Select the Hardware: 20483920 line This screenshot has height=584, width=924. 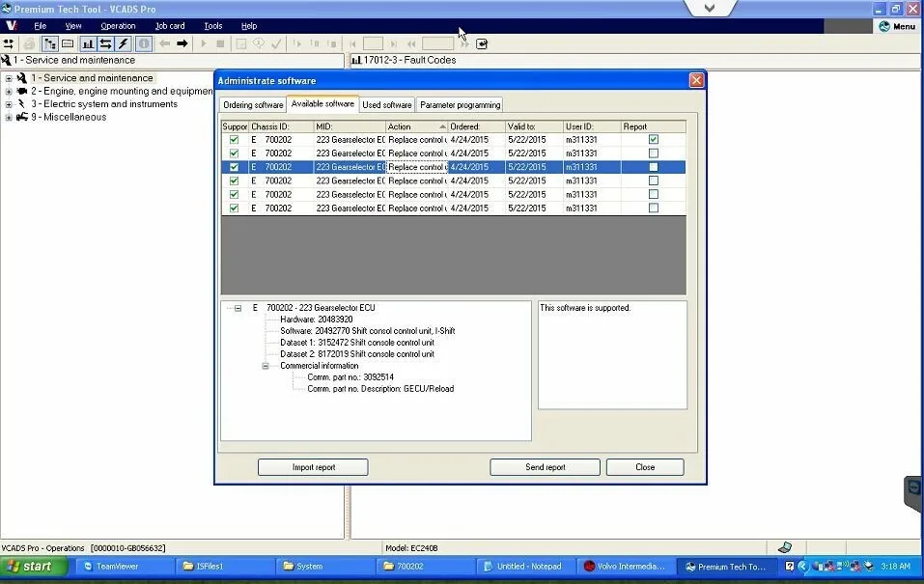click(x=317, y=320)
